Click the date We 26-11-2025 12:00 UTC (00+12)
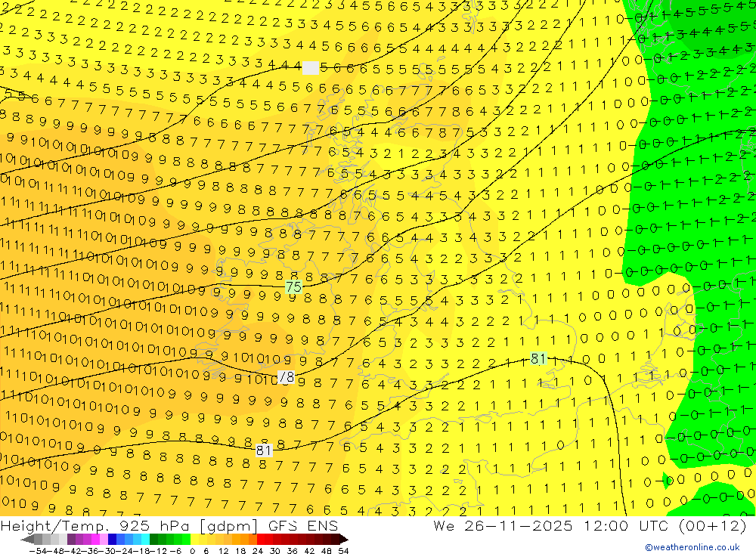 590,525
